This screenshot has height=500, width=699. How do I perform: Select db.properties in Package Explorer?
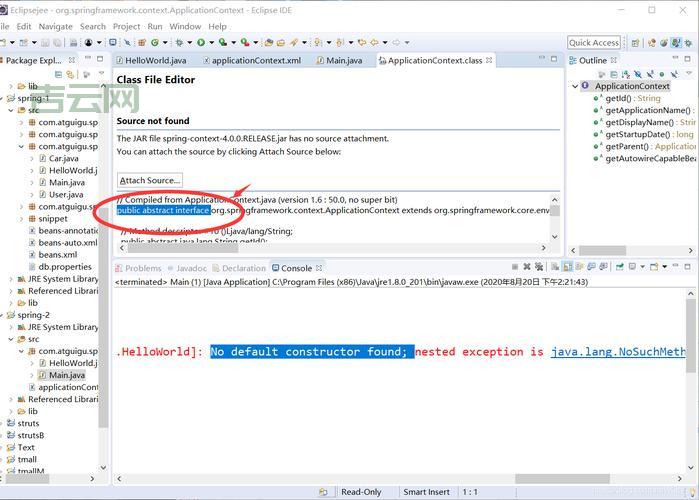(60, 267)
